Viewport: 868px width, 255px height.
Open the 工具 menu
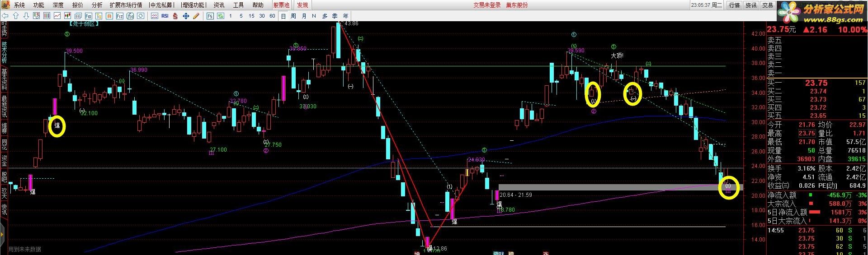(239, 5)
